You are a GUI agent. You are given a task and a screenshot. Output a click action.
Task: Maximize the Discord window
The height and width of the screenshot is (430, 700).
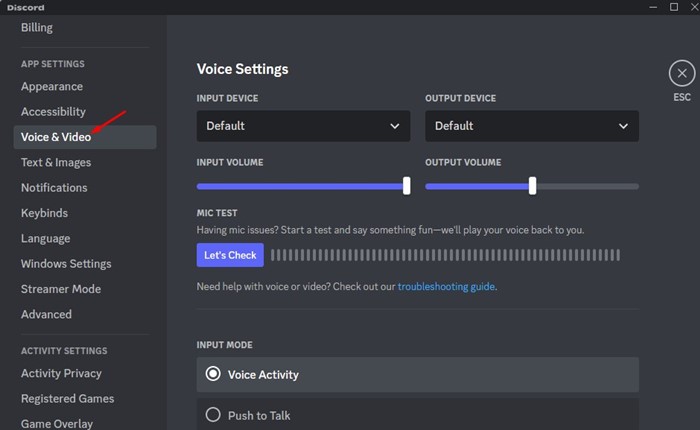pos(672,7)
